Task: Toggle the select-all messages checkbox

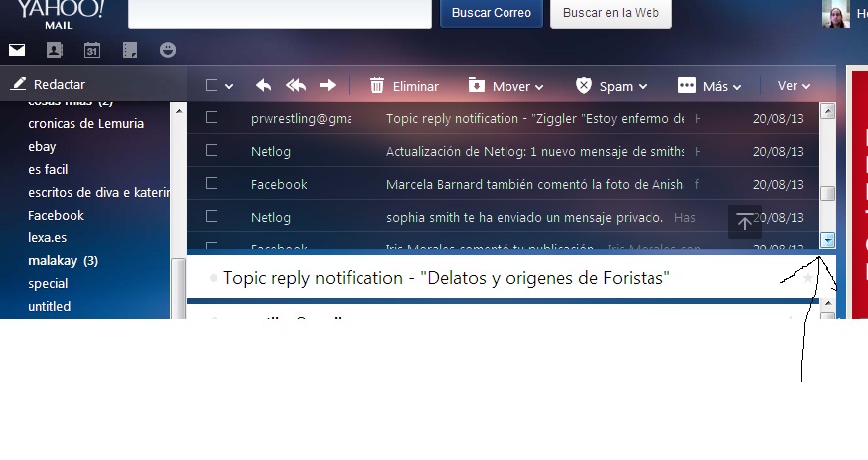Action: click(212, 85)
